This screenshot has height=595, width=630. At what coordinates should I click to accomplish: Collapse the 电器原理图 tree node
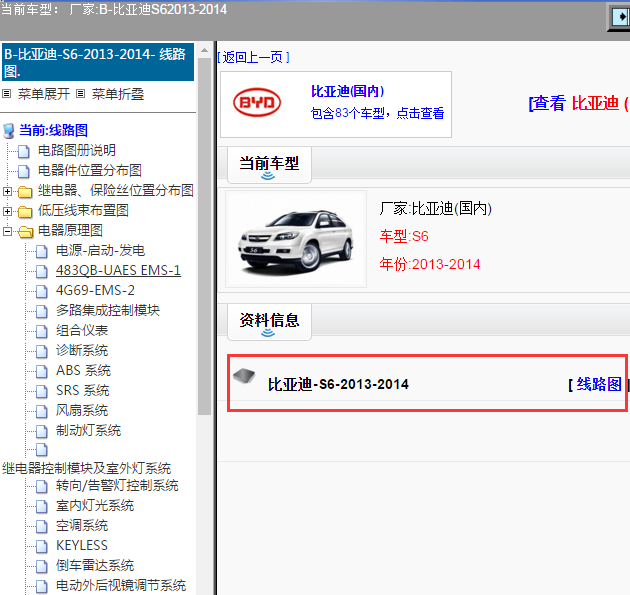tap(7, 231)
